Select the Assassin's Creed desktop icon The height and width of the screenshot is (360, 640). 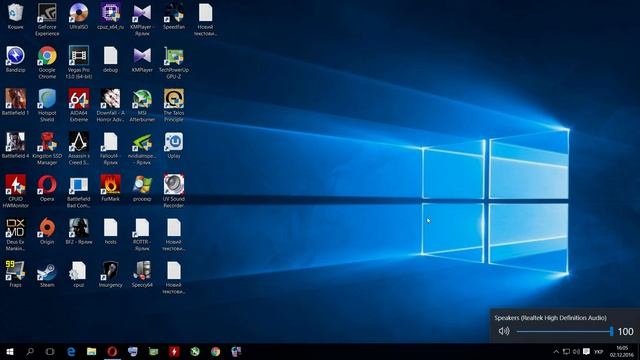point(79,148)
